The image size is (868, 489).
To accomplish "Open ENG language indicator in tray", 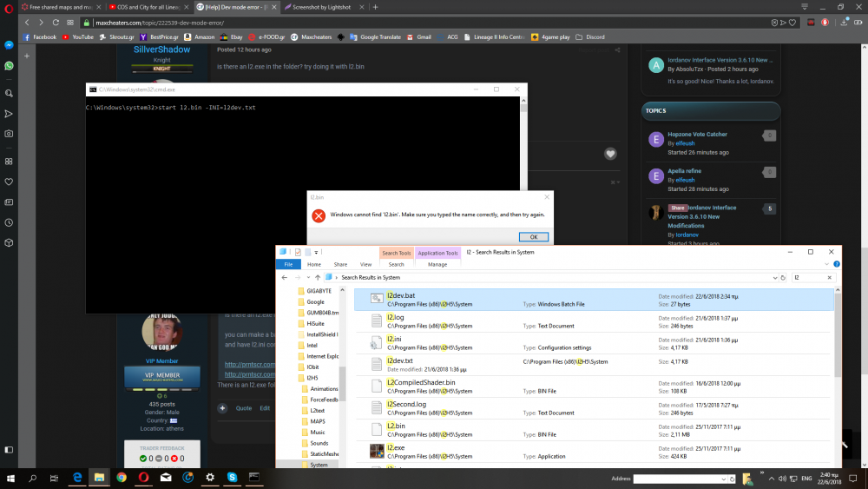I will 806,479.
